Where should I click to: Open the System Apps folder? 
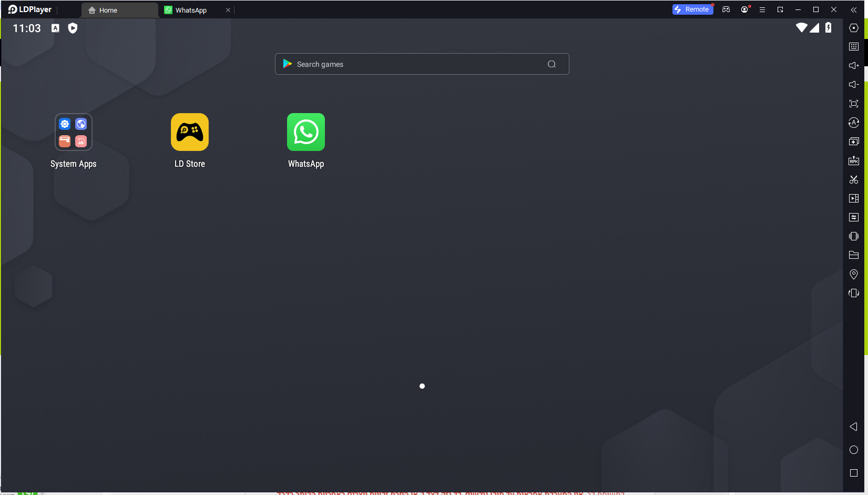click(x=74, y=132)
